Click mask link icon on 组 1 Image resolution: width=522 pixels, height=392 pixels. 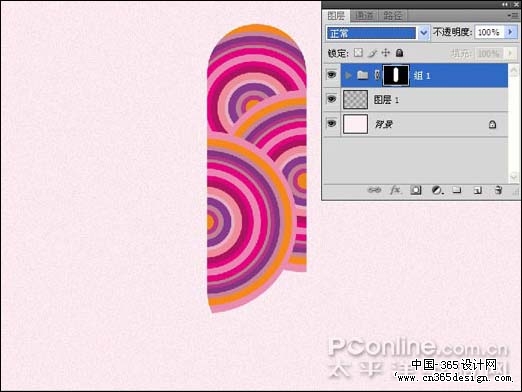coord(377,75)
